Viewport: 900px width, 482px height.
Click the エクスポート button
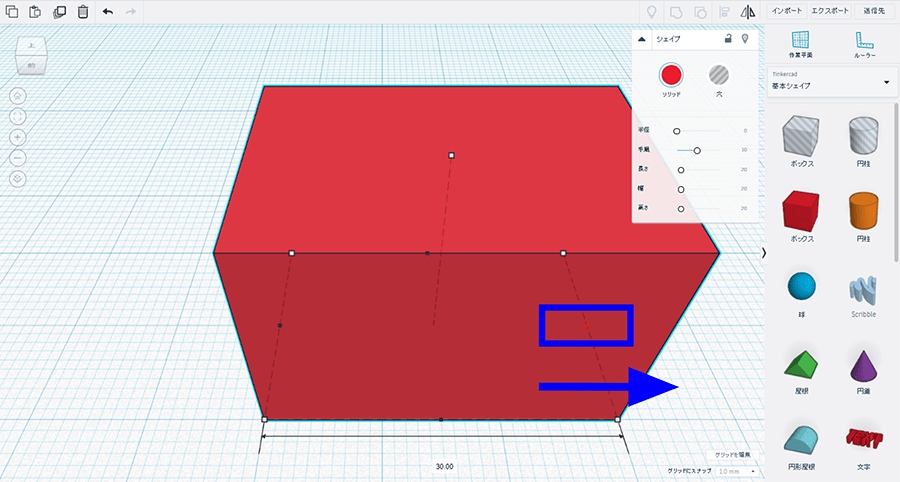pos(830,11)
